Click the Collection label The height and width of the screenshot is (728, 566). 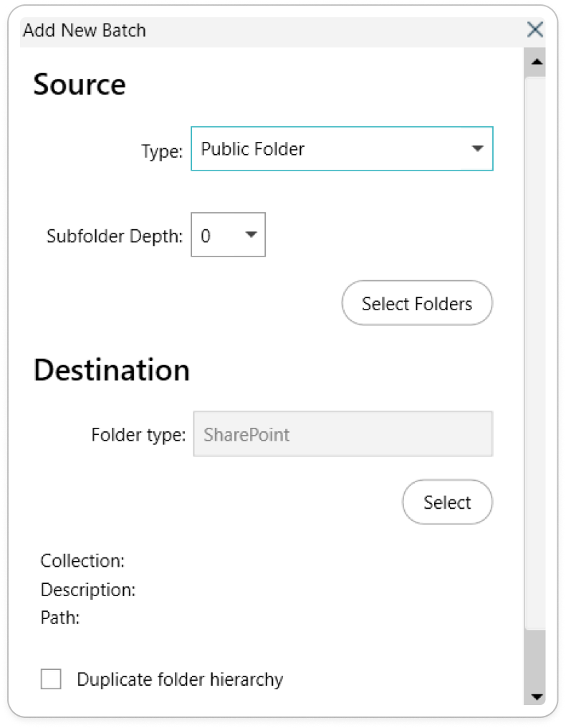[82, 561]
